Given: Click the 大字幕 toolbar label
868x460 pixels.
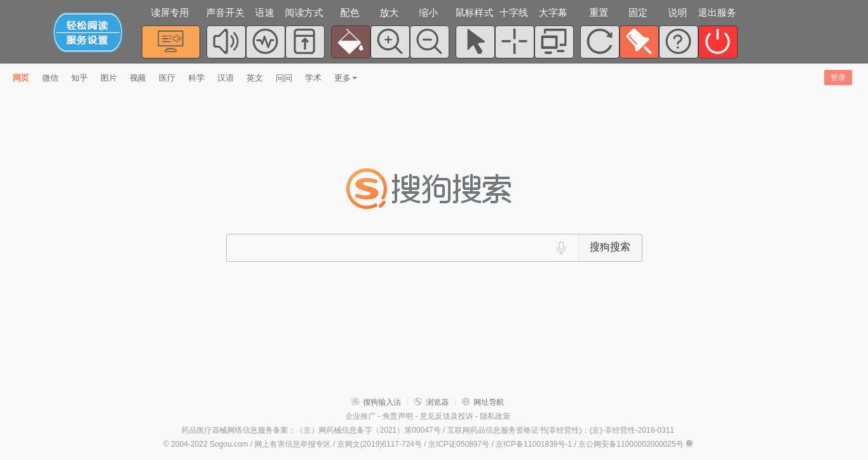Looking at the screenshot, I should coord(553,13).
